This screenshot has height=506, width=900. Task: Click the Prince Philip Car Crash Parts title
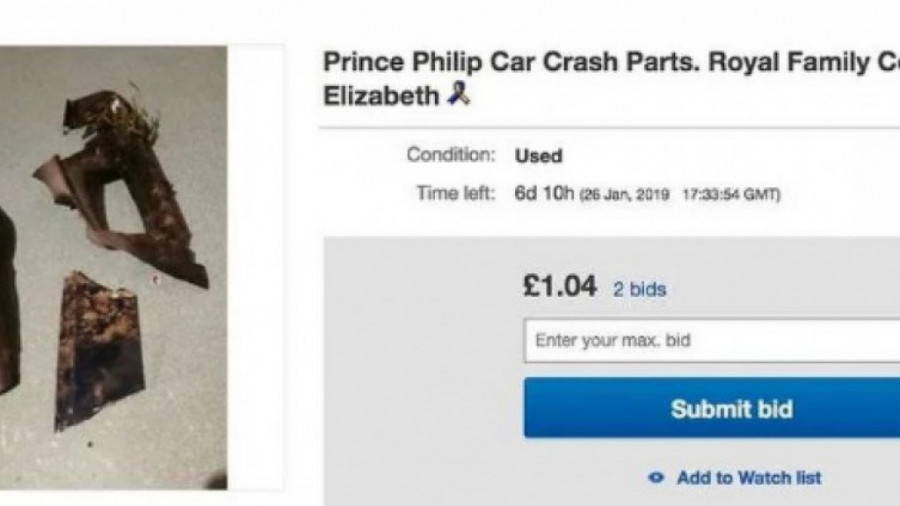[500, 62]
